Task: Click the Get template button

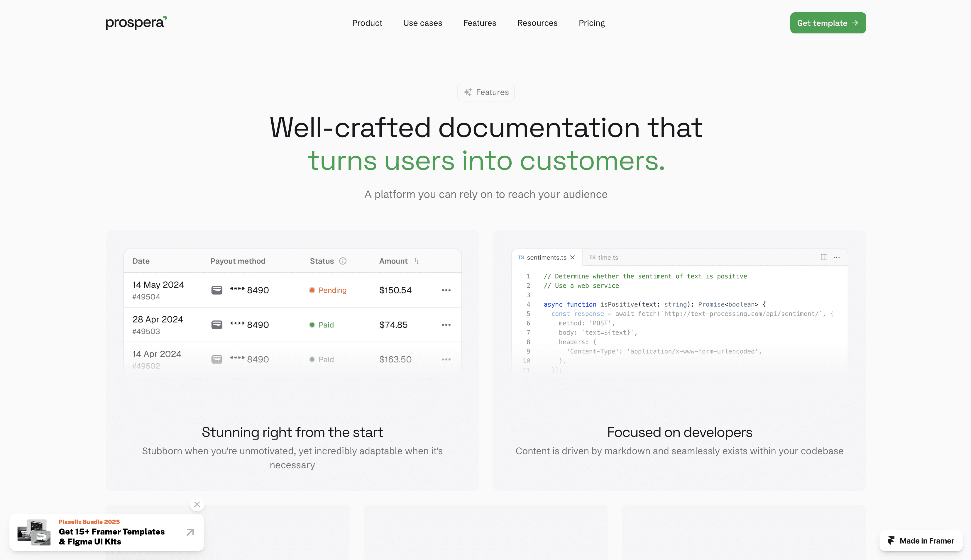Action: [828, 23]
